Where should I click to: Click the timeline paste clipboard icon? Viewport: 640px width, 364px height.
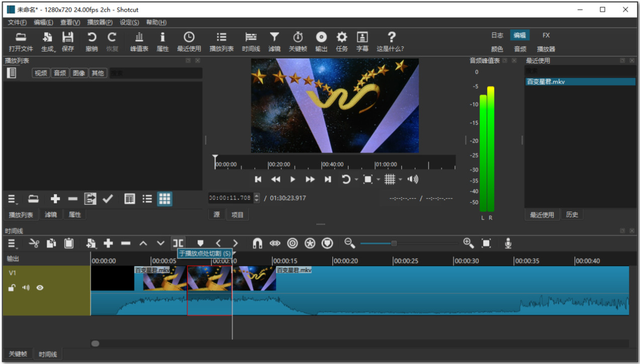[69, 243]
